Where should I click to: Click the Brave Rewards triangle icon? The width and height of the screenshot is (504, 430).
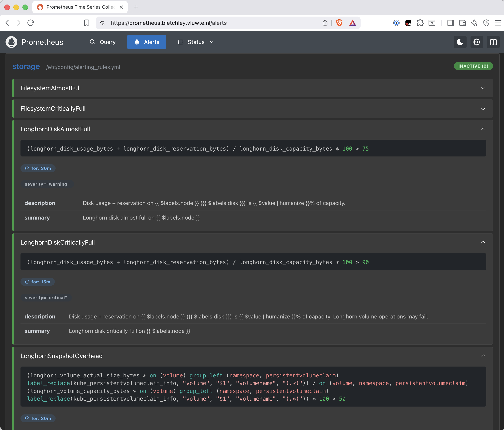[352, 23]
